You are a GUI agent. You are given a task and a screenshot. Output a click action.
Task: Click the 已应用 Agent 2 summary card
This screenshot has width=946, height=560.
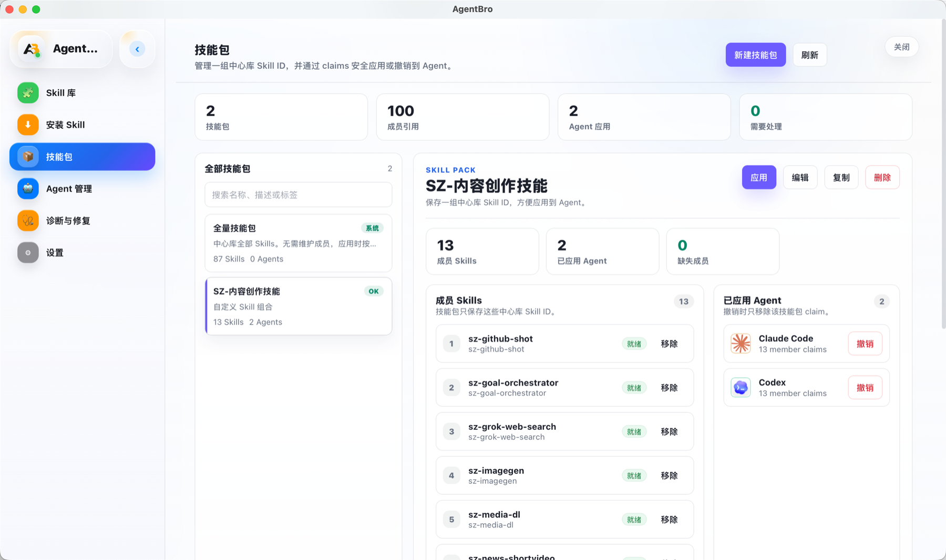coord(603,252)
